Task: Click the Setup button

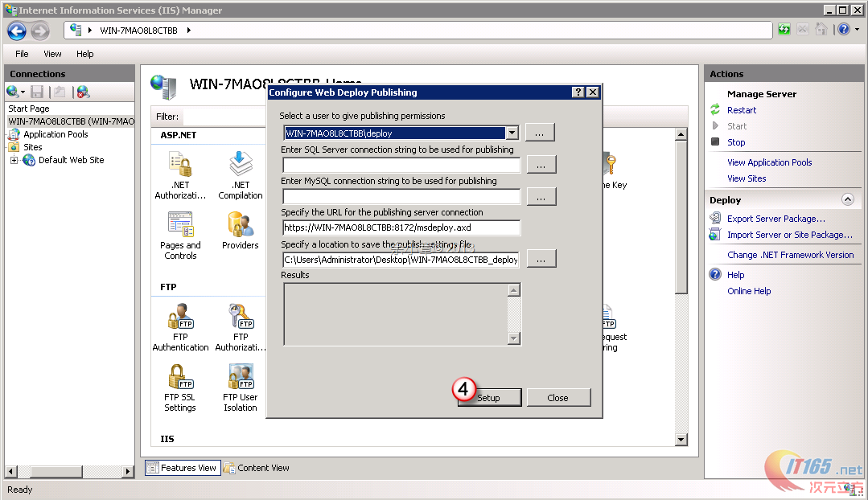Action: pyautogui.click(x=489, y=398)
